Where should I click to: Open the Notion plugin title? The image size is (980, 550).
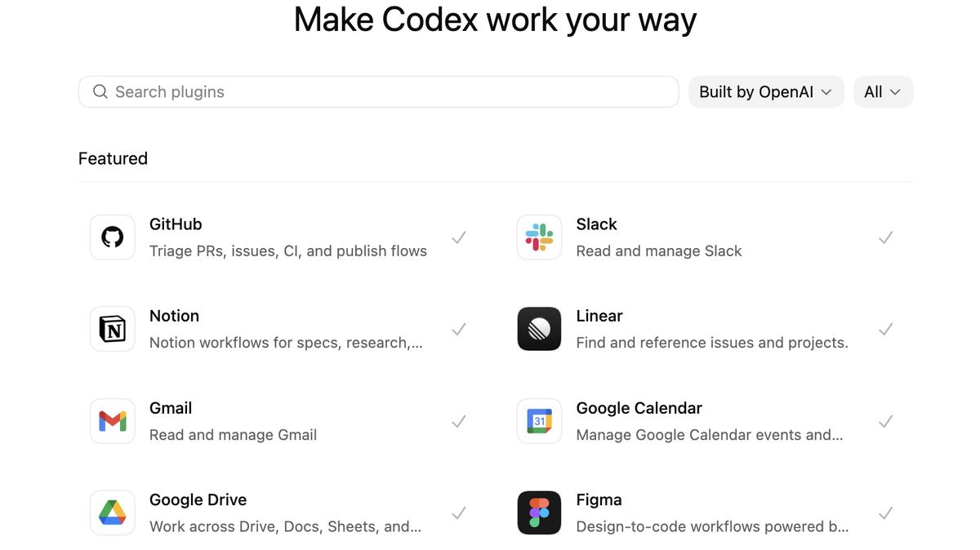tap(174, 316)
